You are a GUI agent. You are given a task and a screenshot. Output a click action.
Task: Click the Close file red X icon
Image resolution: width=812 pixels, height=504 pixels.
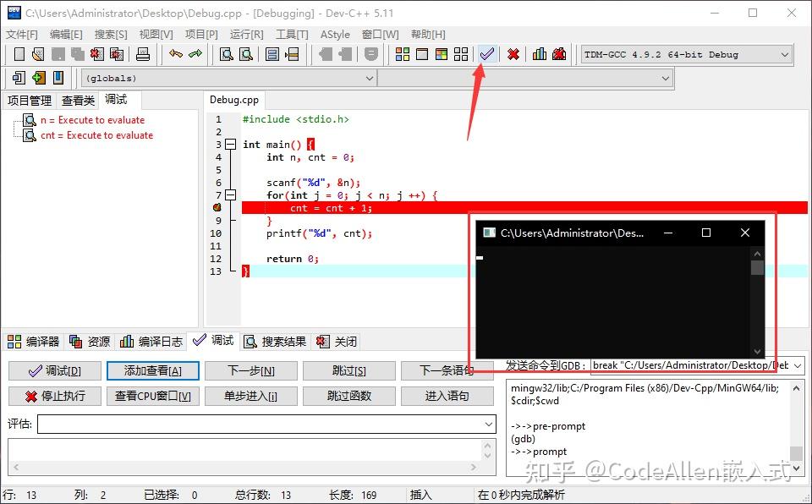pyautogui.click(x=96, y=54)
